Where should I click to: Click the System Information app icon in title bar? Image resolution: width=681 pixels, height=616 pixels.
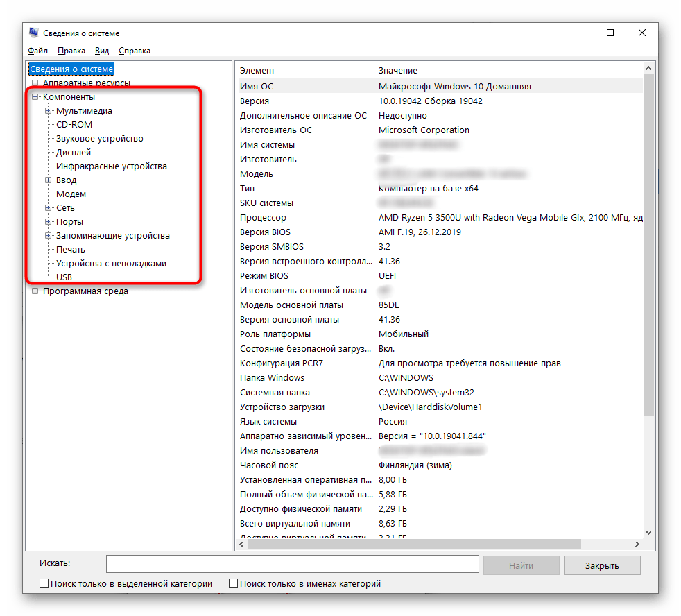(34, 33)
